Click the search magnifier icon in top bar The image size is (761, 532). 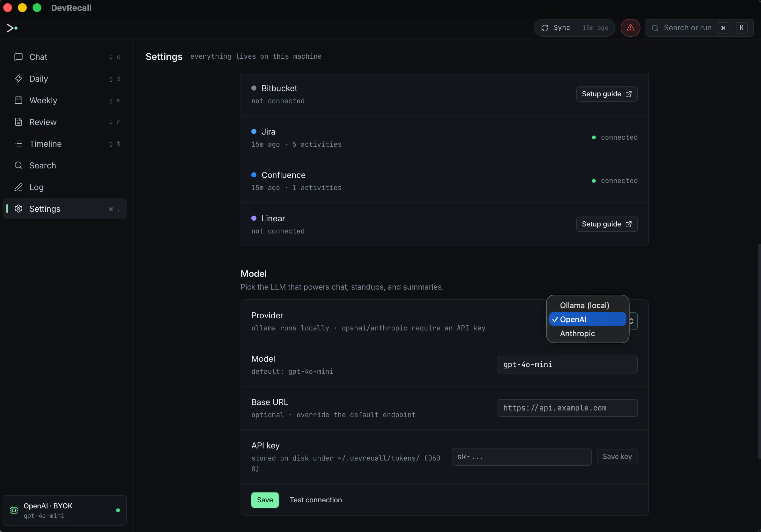pyautogui.click(x=655, y=28)
